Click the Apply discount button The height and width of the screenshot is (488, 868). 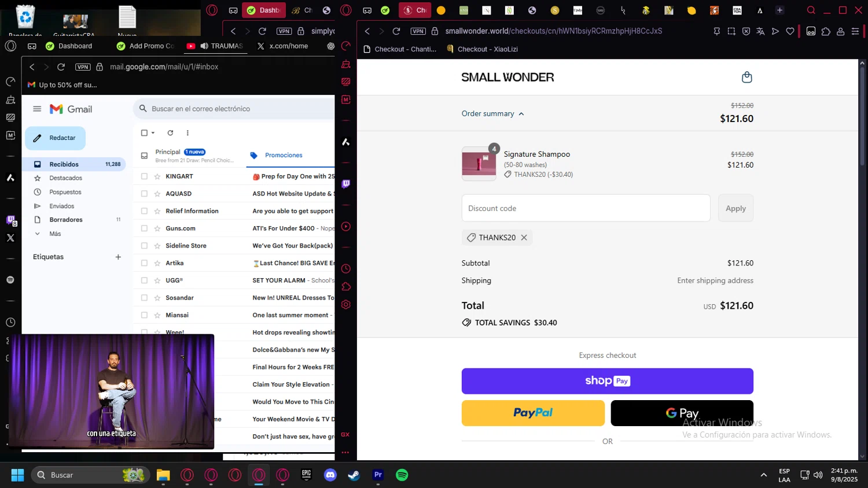735,208
